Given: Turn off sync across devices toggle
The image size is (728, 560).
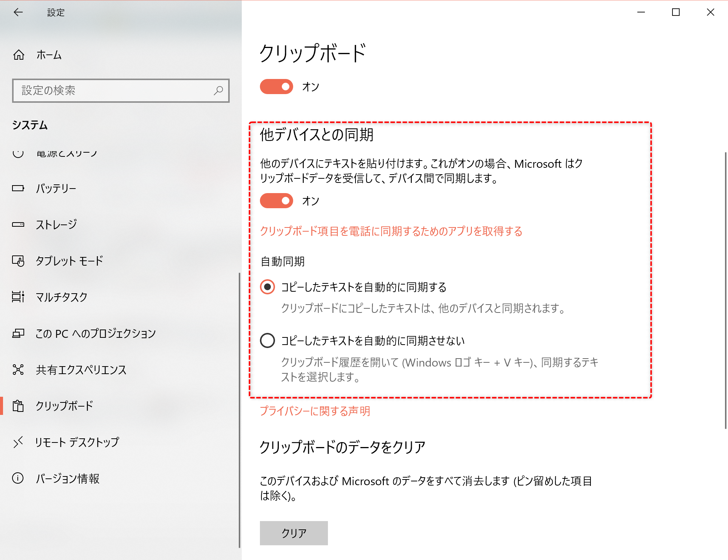Looking at the screenshot, I should pyautogui.click(x=277, y=201).
